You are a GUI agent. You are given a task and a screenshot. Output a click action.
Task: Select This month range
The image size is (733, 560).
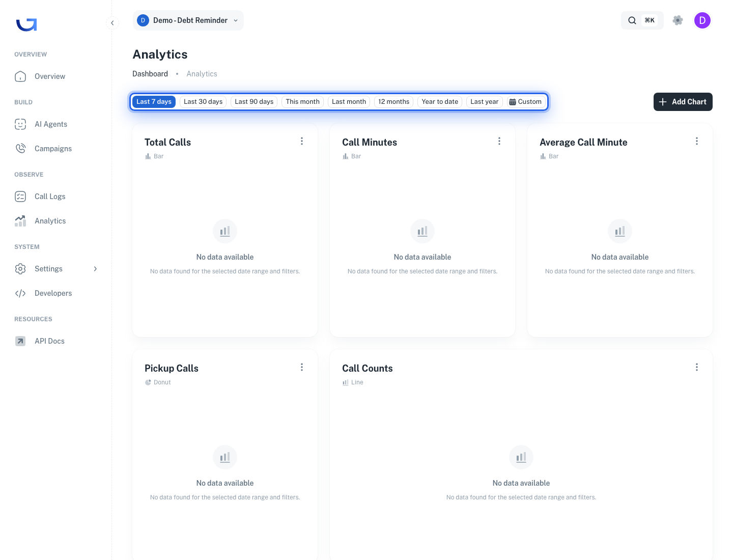point(303,102)
